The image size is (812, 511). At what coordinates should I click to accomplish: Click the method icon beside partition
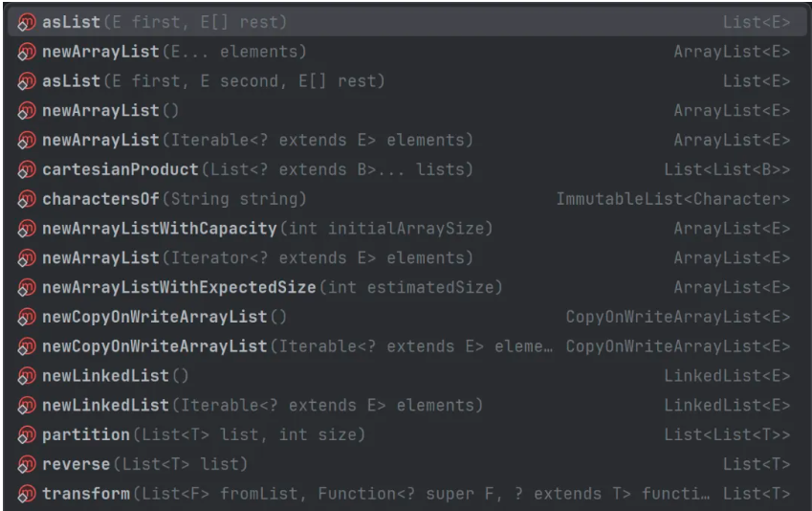click(27, 435)
